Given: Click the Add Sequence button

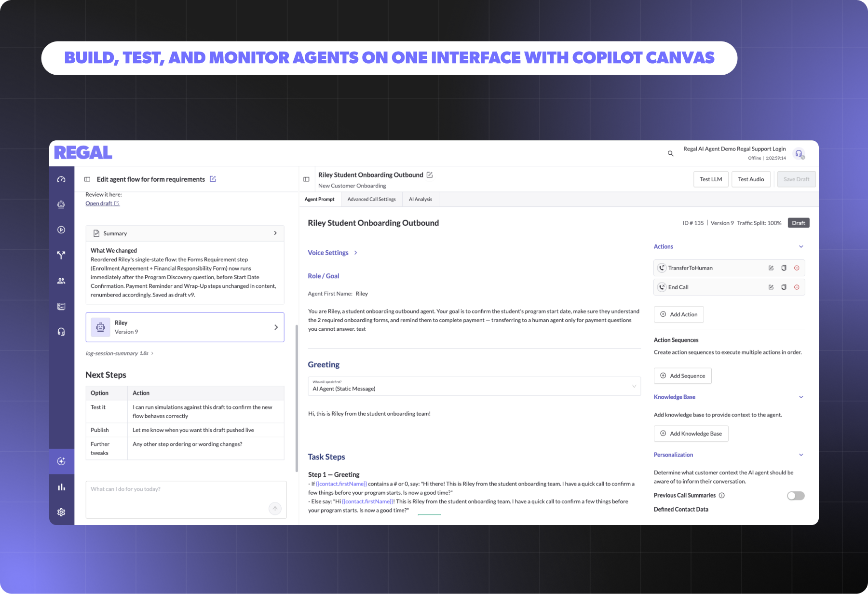Looking at the screenshot, I should click(683, 376).
